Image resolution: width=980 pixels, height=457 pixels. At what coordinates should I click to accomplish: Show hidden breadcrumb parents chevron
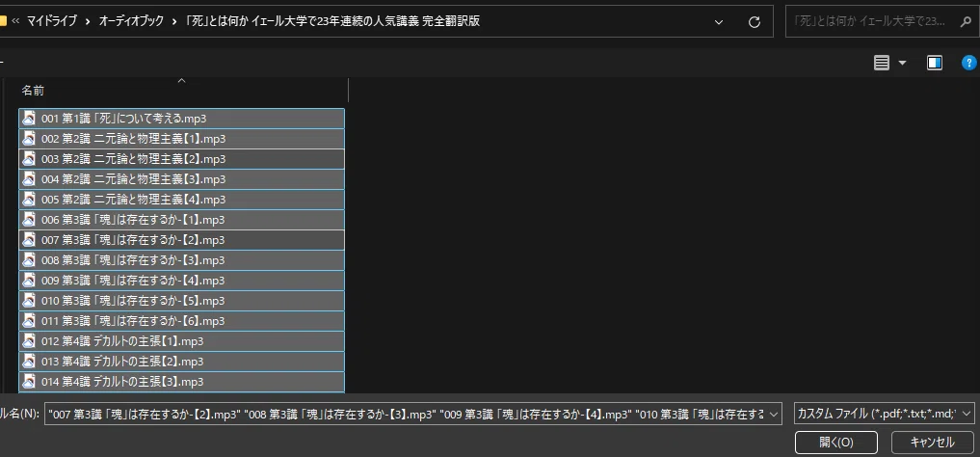coord(15,21)
